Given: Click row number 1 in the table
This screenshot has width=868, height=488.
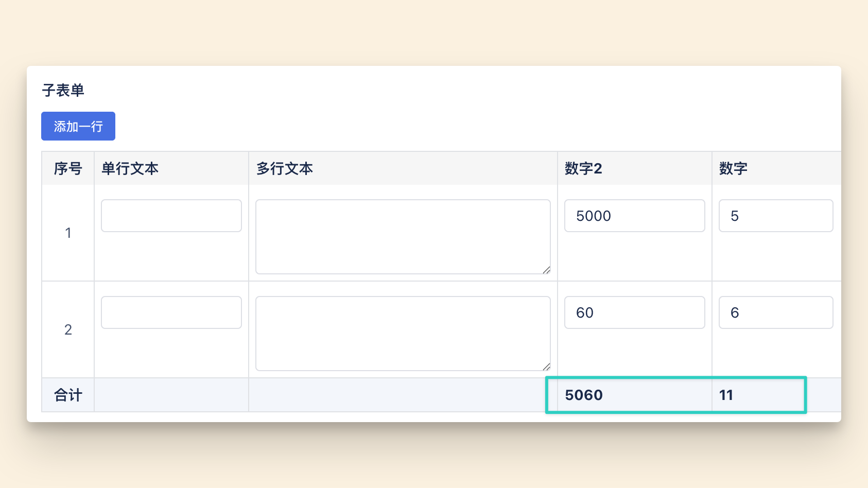Looking at the screenshot, I should tap(67, 233).
